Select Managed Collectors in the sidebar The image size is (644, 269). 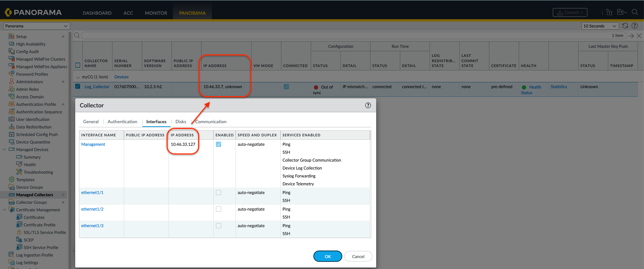pos(35,195)
